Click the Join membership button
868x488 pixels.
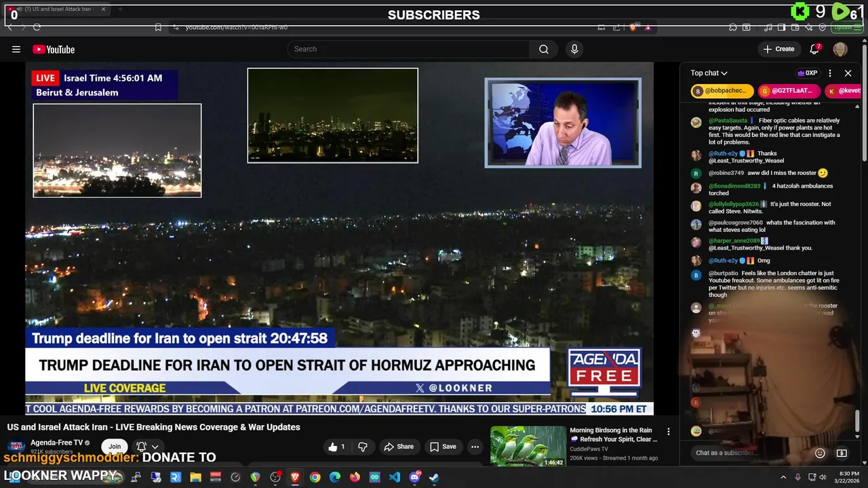click(115, 447)
